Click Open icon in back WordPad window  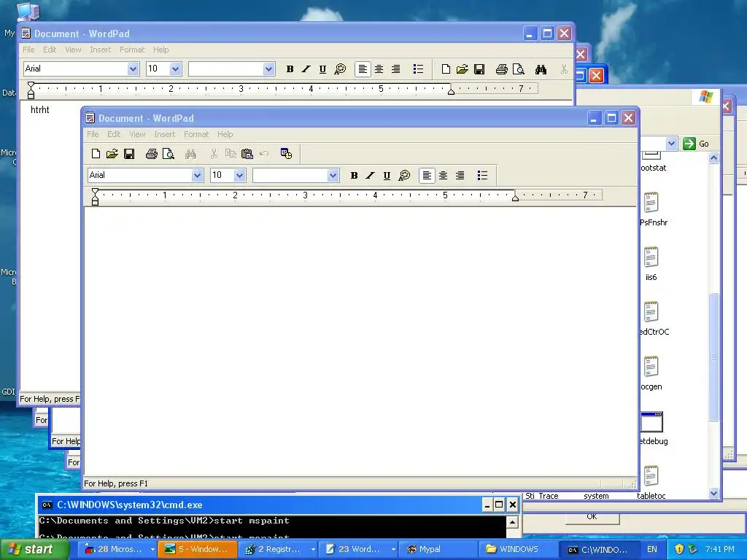click(462, 69)
